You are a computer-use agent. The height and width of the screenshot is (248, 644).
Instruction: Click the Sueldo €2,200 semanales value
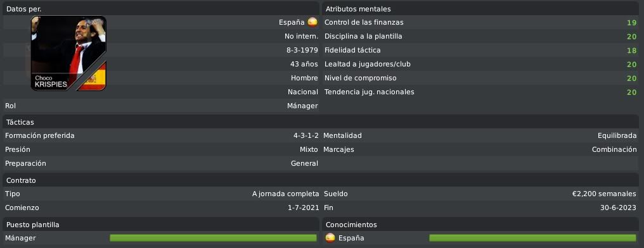pyautogui.click(x=604, y=194)
